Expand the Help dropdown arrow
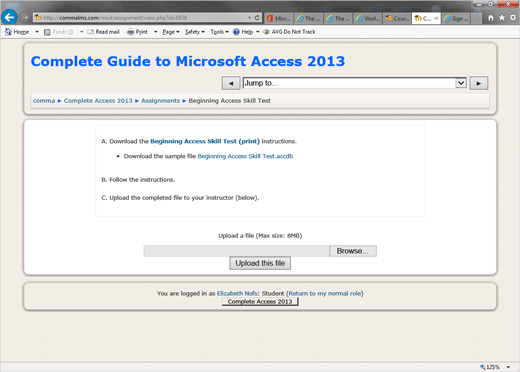This screenshot has height=372, width=520. 257,32
